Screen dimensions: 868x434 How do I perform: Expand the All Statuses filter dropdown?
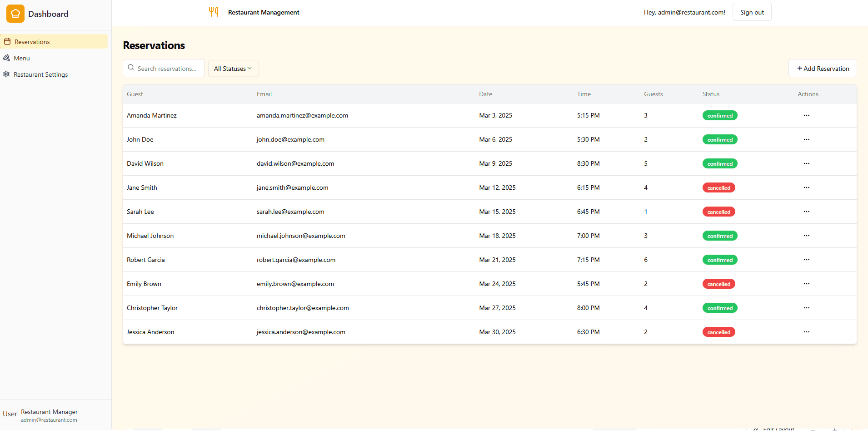[x=233, y=69]
